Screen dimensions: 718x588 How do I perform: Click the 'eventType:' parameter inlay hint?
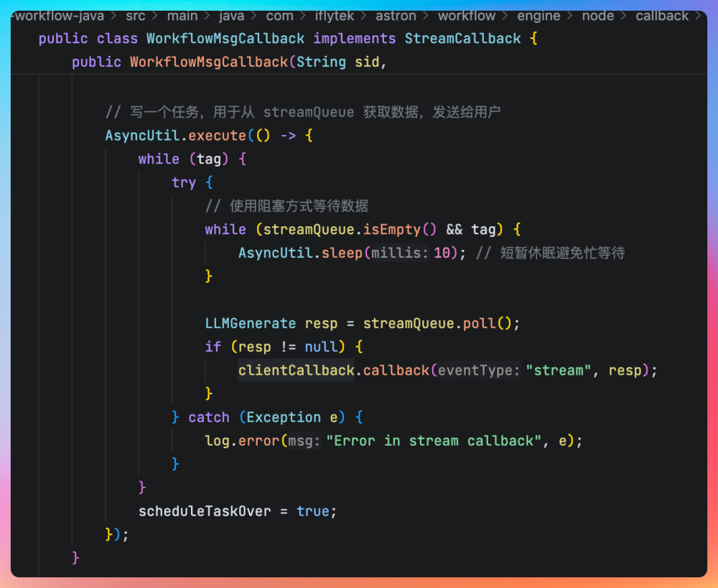478,370
